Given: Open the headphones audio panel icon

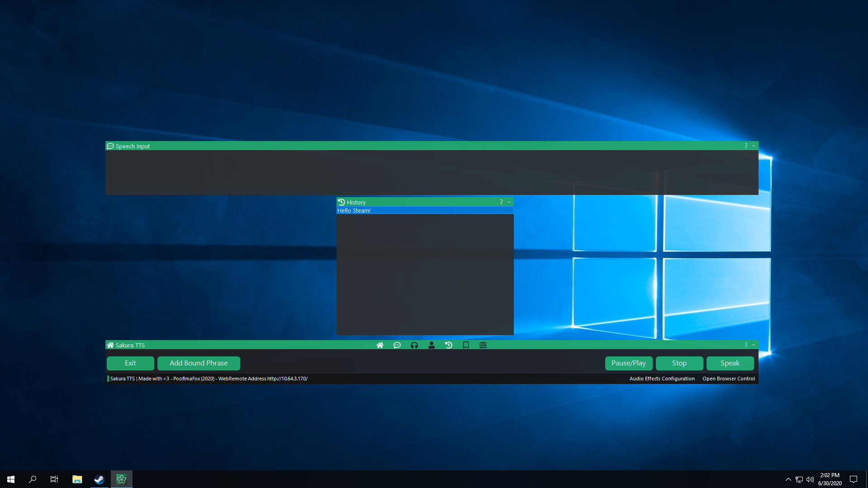Looking at the screenshot, I should (414, 345).
